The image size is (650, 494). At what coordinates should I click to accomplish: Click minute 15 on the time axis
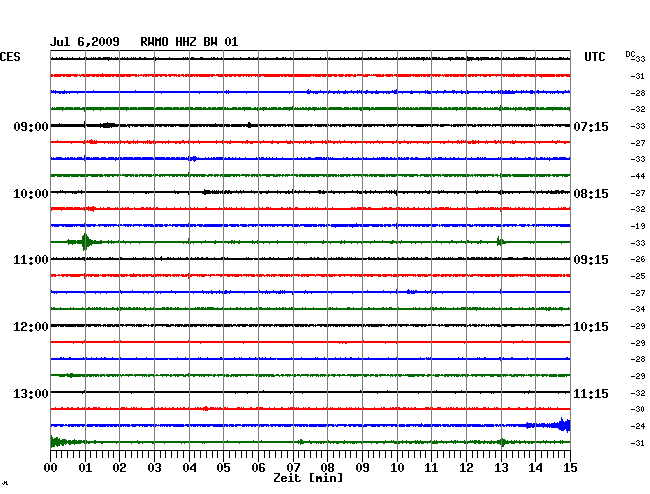point(570,468)
